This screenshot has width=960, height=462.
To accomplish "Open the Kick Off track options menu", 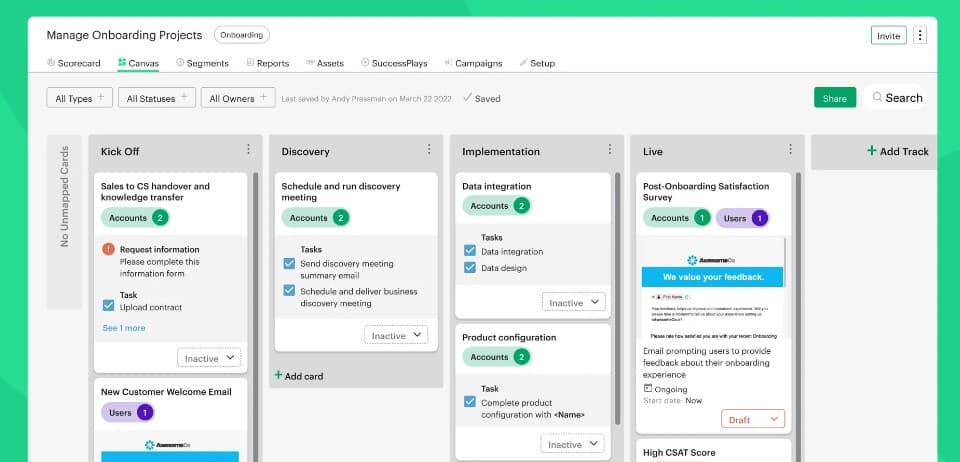I will 248,149.
